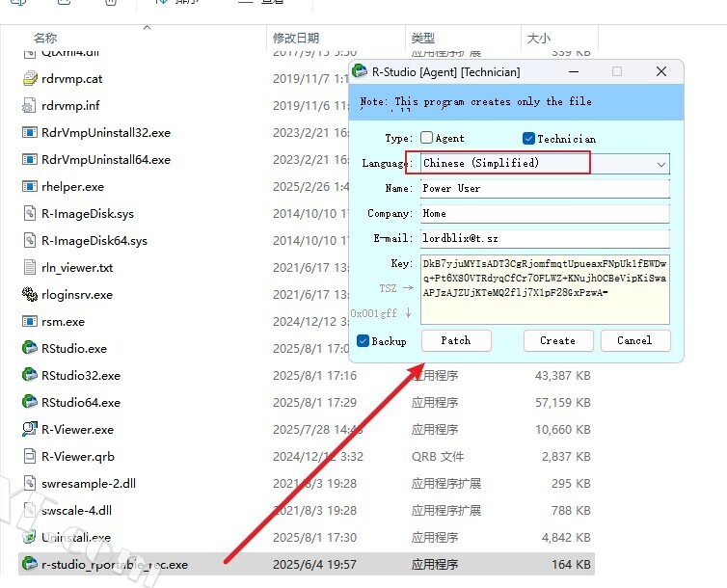Click the 10,660 KB size value

(563, 430)
